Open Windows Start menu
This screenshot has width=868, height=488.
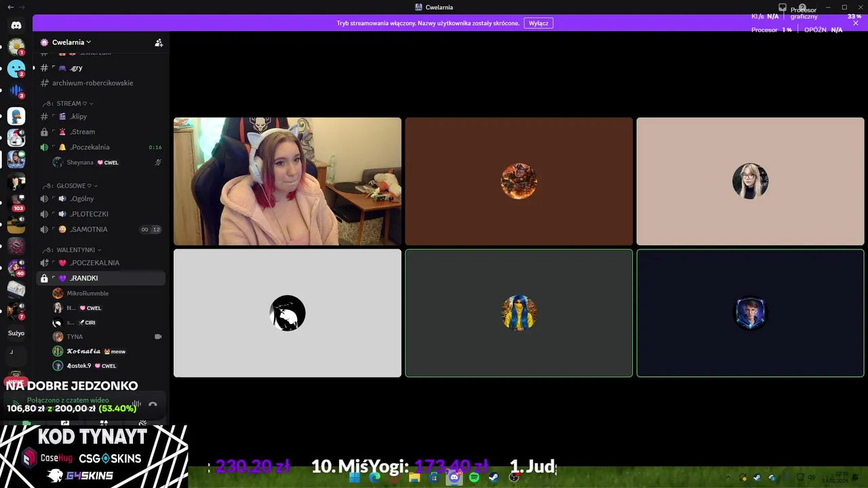click(355, 477)
